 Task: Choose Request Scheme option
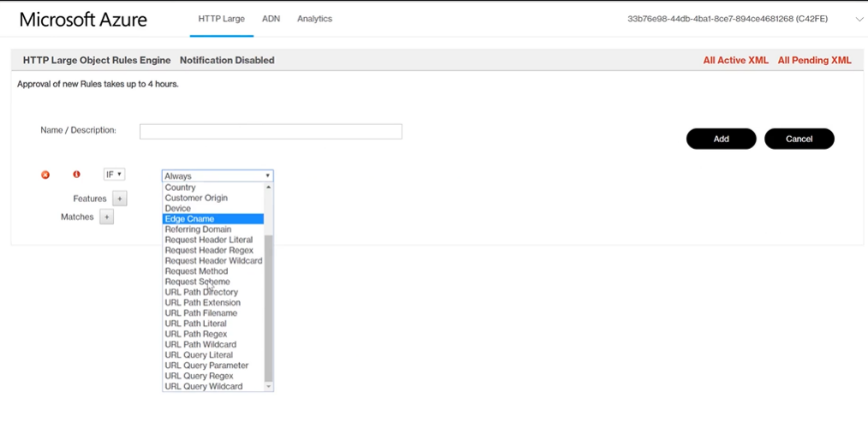(213, 282)
